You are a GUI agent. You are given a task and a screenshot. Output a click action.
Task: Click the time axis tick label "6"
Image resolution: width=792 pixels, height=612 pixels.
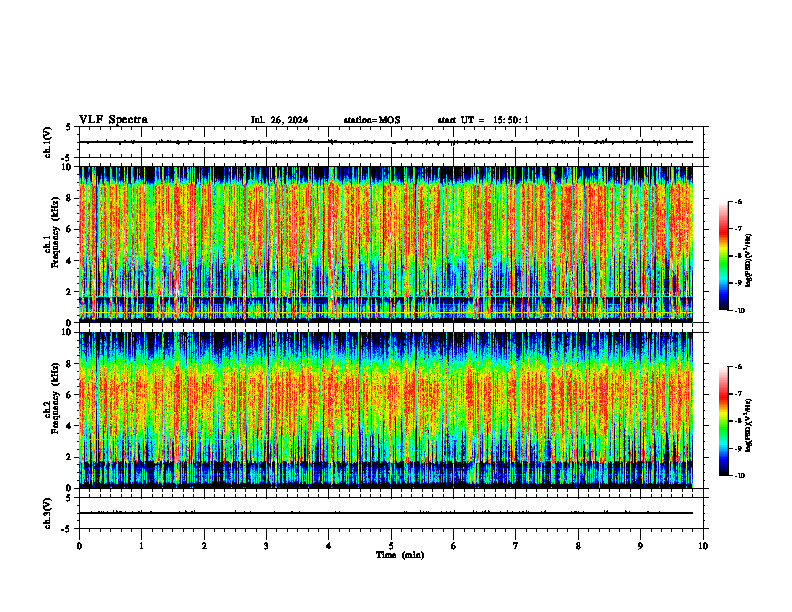(454, 546)
